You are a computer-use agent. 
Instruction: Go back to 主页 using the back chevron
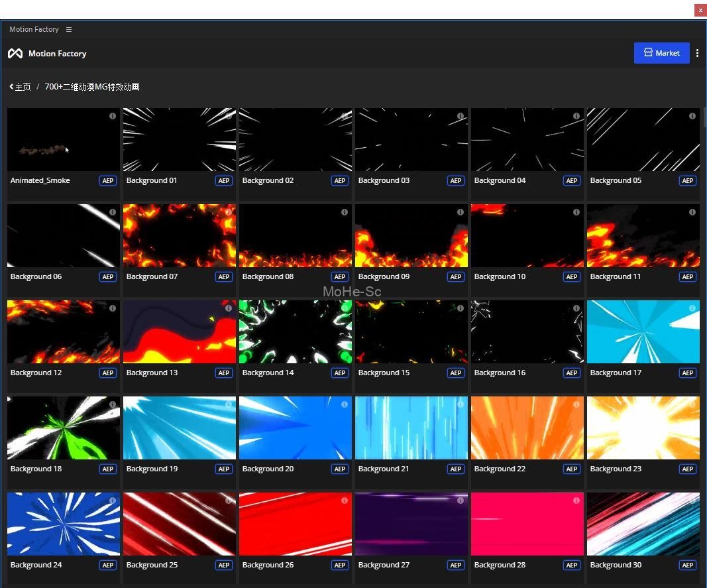[11, 87]
